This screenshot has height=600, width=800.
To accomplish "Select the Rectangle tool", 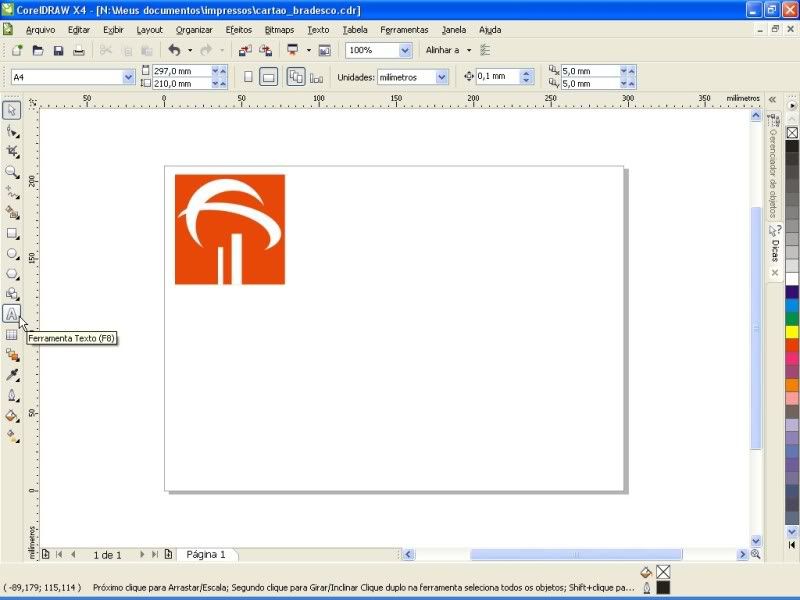I will click(x=12, y=233).
